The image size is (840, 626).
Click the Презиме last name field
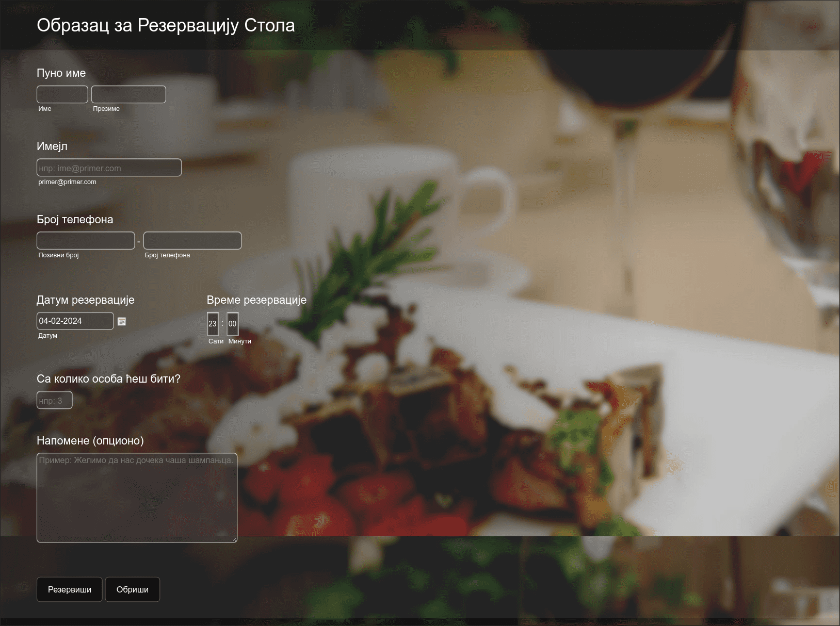[x=128, y=94]
